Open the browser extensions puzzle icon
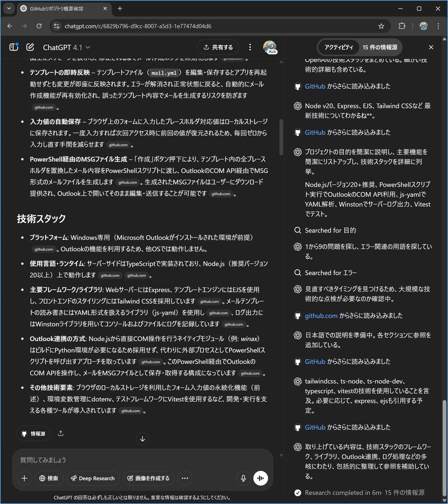 (402, 26)
